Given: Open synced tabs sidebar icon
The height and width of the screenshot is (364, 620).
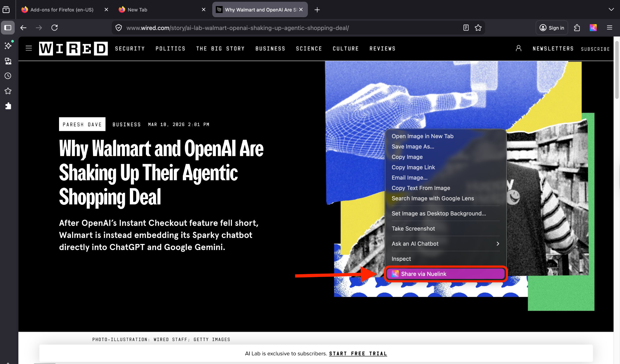Looking at the screenshot, I should pyautogui.click(x=8, y=61).
